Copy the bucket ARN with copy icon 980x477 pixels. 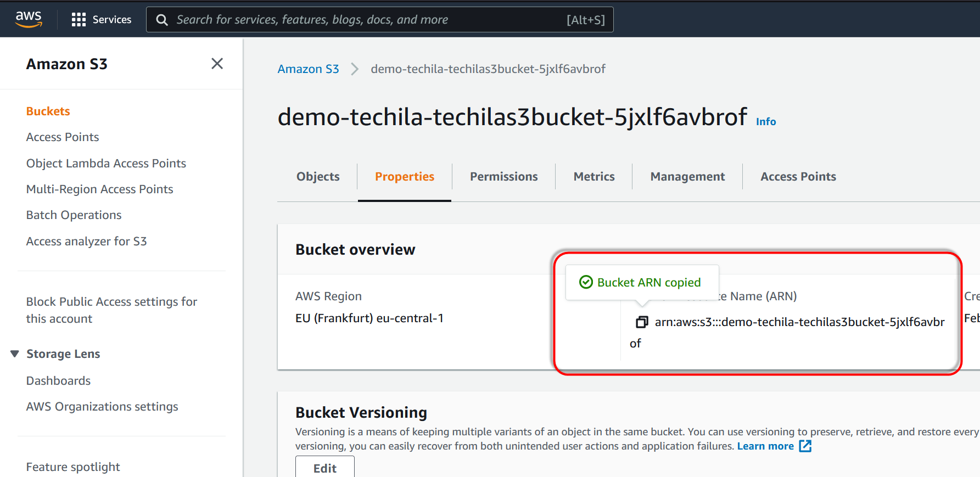(642, 322)
